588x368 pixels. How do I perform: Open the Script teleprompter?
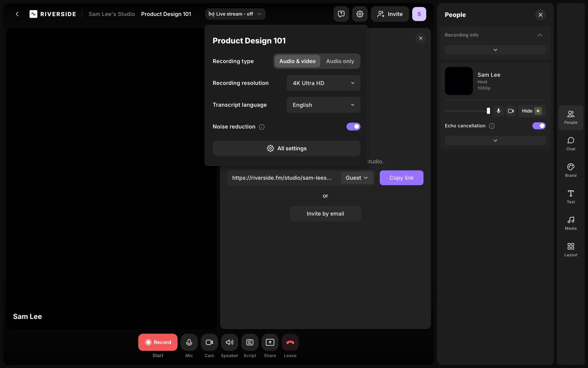click(x=250, y=342)
